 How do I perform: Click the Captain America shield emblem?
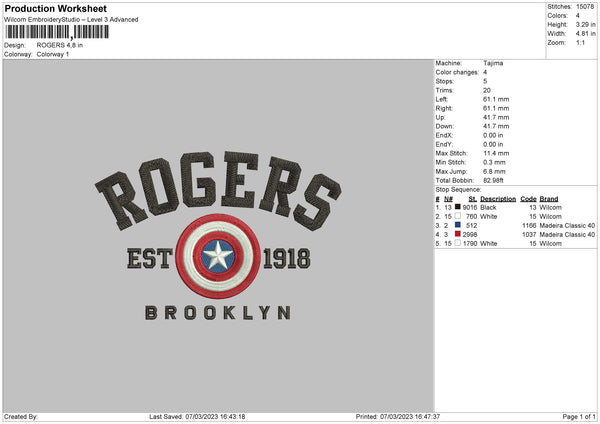pos(217,256)
